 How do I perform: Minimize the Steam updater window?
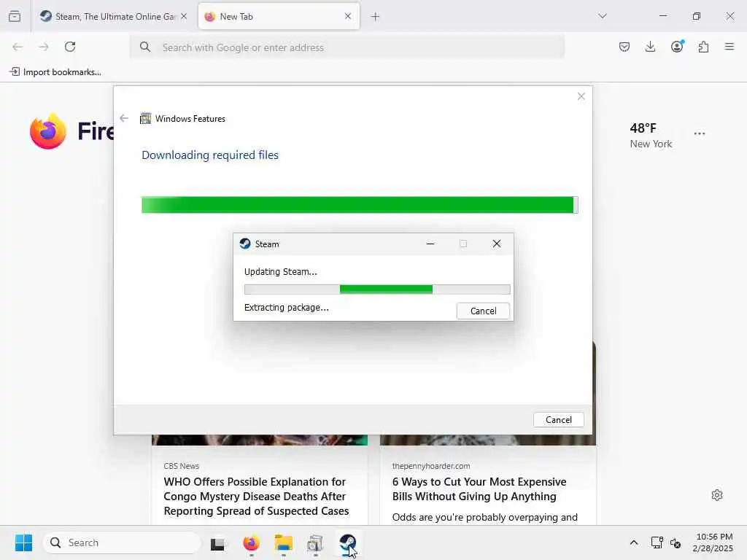click(430, 244)
